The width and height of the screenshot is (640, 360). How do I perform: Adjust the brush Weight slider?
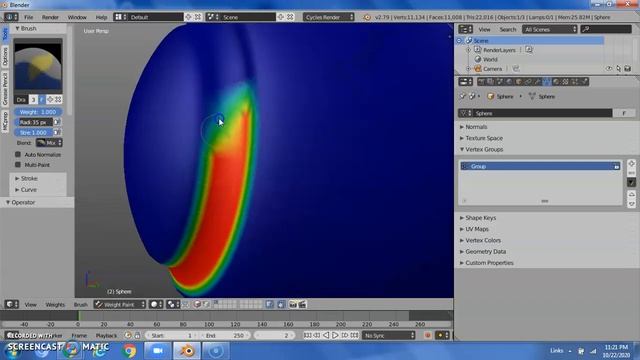pos(38,112)
